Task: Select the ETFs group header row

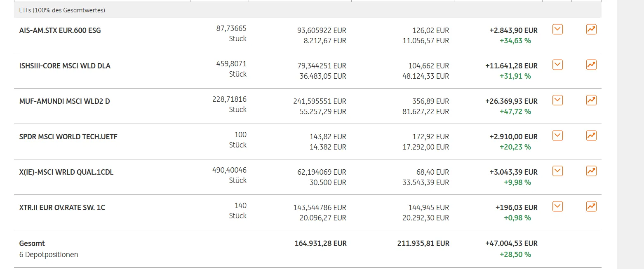Action: point(308,10)
